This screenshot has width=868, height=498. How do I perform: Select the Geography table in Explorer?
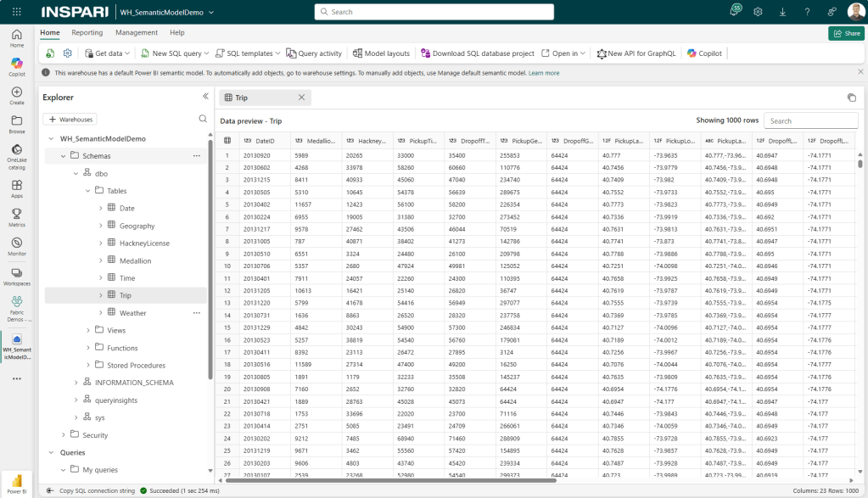tap(137, 226)
